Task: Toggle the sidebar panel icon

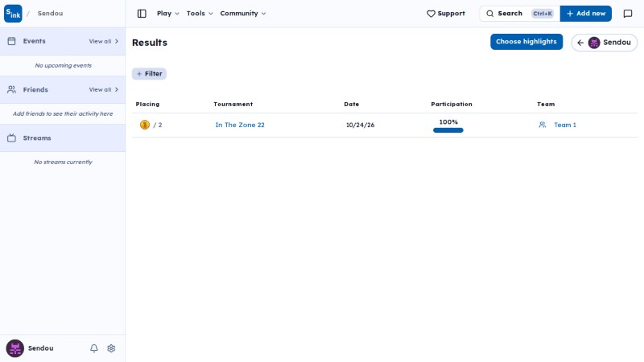Action: coord(142,14)
